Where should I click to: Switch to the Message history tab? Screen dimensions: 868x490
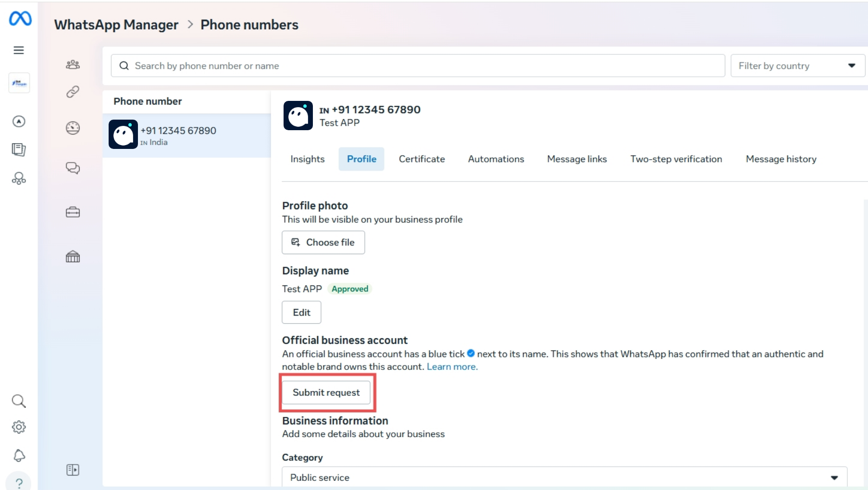click(781, 159)
